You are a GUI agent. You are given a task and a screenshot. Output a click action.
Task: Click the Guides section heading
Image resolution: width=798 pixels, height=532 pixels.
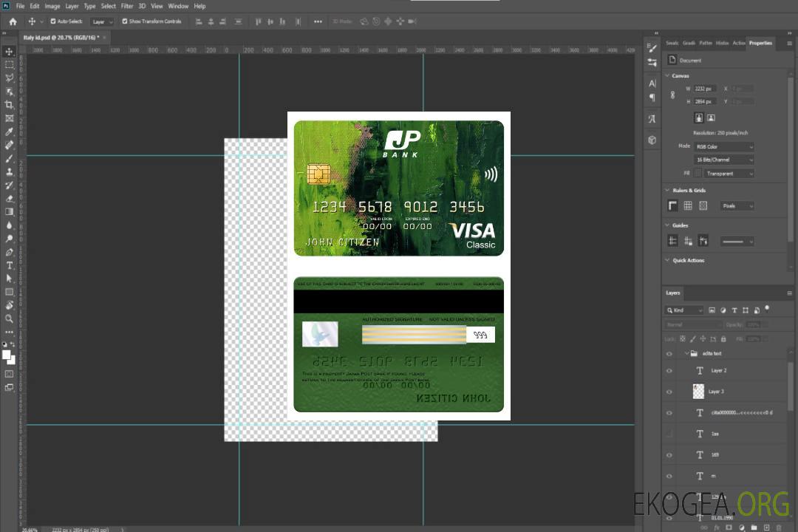click(x=680, y=225)
